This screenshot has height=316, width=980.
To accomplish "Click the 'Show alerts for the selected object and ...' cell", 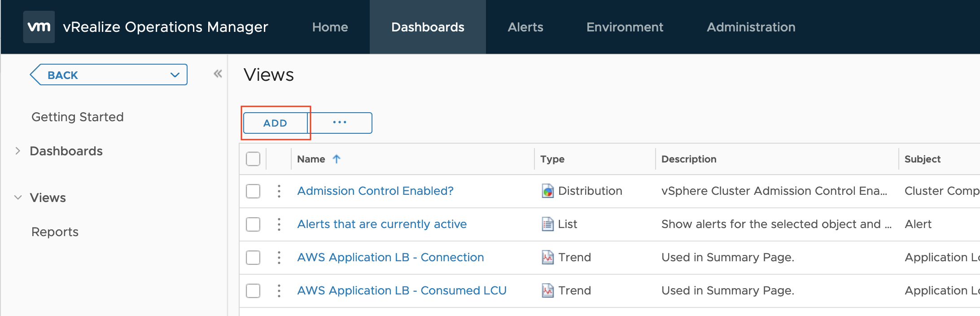I will coord(776,224).
